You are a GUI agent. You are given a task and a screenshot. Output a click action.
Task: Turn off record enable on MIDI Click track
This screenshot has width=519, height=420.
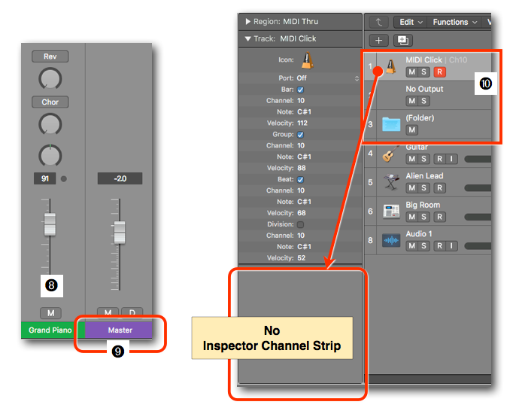pos(439,72)
